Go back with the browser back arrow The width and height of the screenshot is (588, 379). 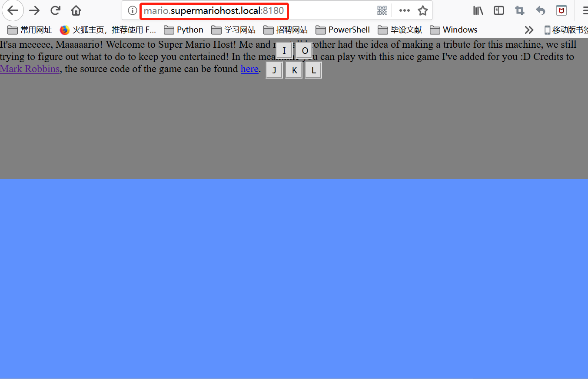13,10
